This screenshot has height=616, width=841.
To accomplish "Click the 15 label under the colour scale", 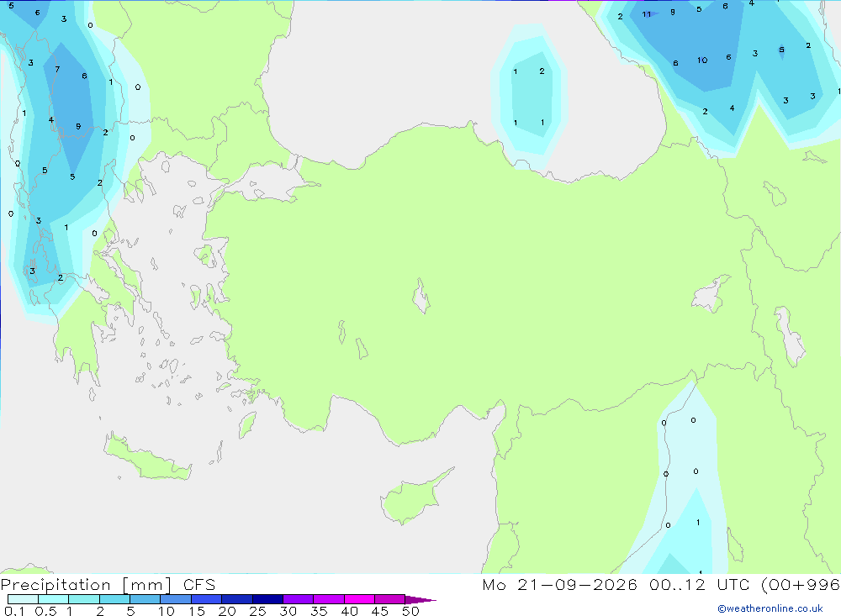I will [x=197, y=611].
